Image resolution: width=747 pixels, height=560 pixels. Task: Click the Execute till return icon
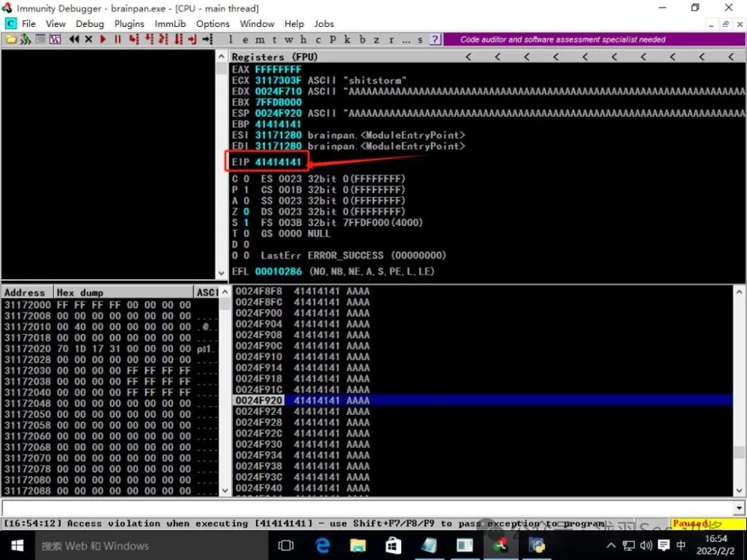[x=192, y=39]
